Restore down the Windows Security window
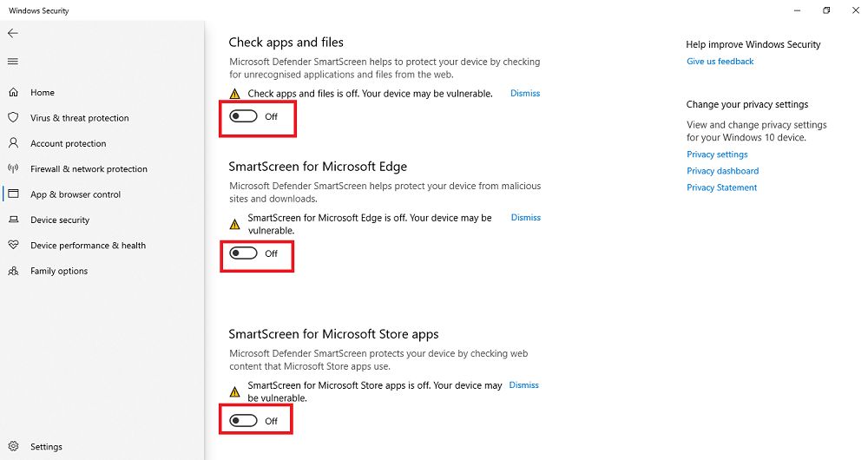 826,10
